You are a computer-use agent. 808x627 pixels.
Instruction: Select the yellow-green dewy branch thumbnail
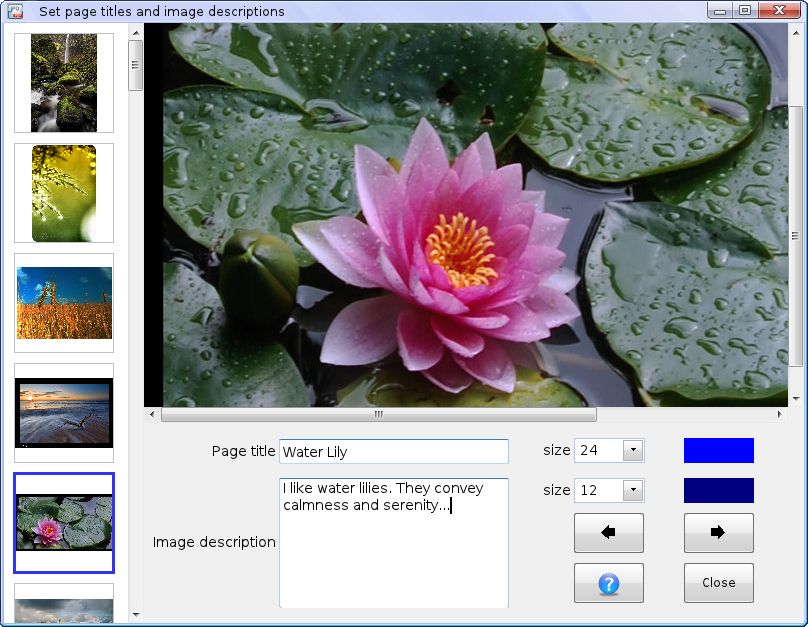64,193
